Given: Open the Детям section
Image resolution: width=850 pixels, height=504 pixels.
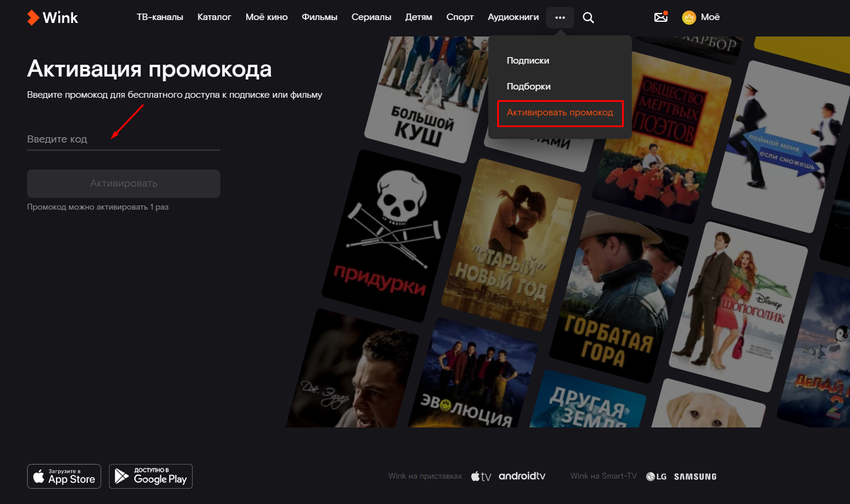Looking at the screenshot, I should tap(419, 17).
